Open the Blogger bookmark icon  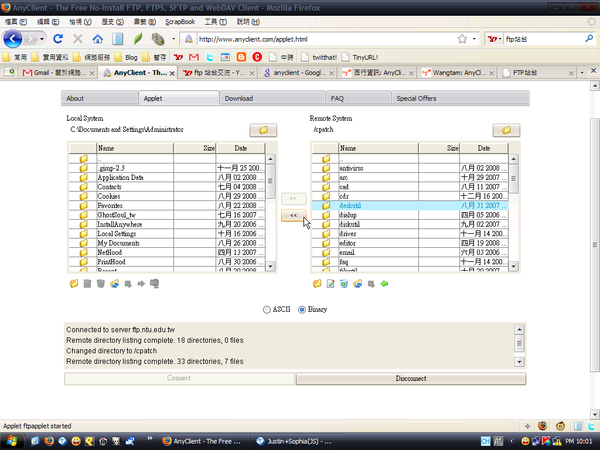tap(241, 57)
